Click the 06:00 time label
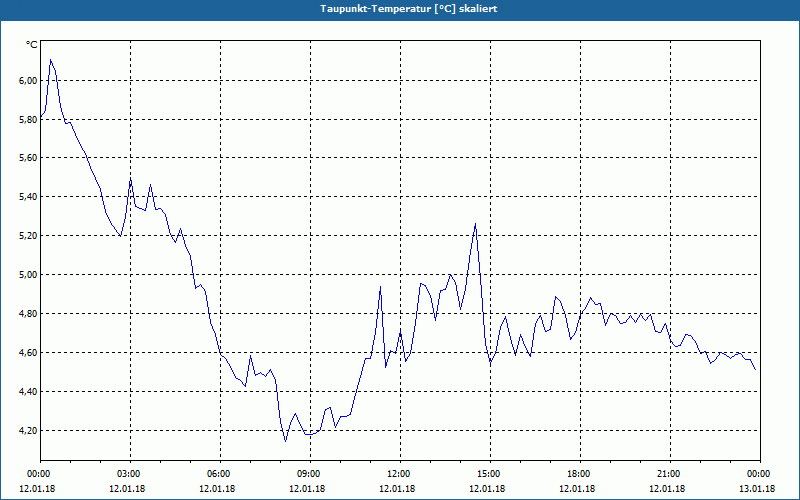 point(220,474)
